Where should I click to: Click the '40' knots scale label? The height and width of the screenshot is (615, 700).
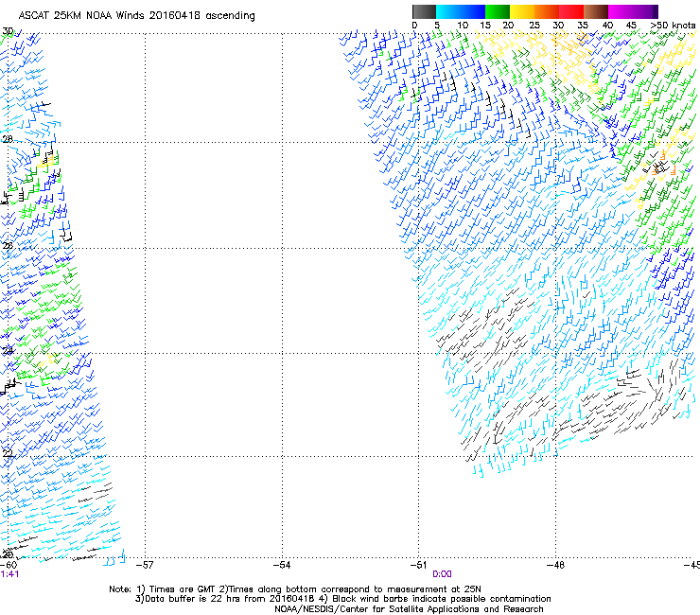(607, 26)
